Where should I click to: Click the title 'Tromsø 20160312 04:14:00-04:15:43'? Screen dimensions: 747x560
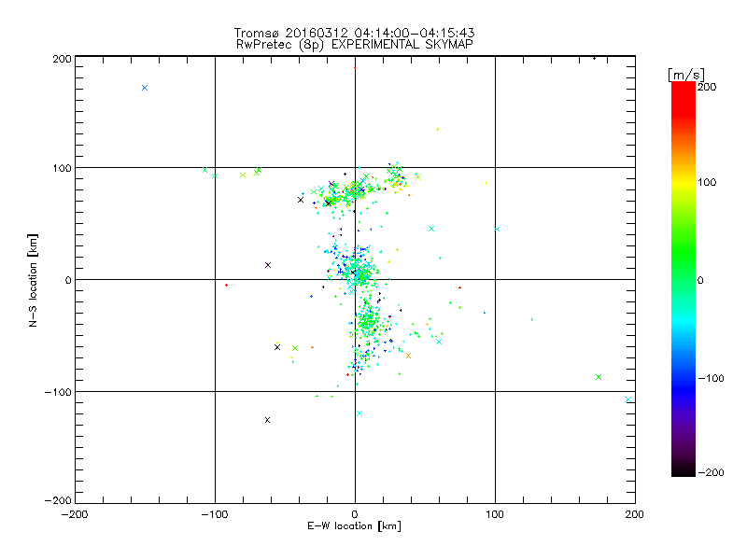[x=354, y=33]
